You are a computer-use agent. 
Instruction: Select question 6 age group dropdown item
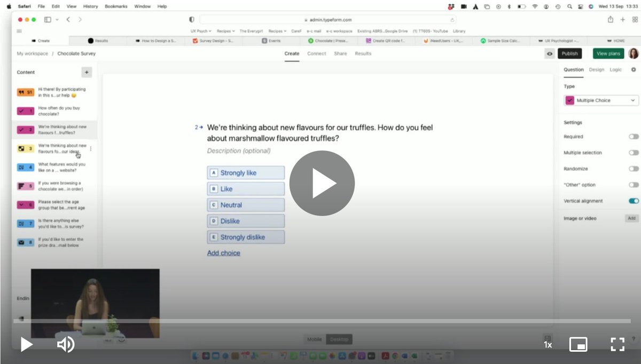click(x=54, y=205)
